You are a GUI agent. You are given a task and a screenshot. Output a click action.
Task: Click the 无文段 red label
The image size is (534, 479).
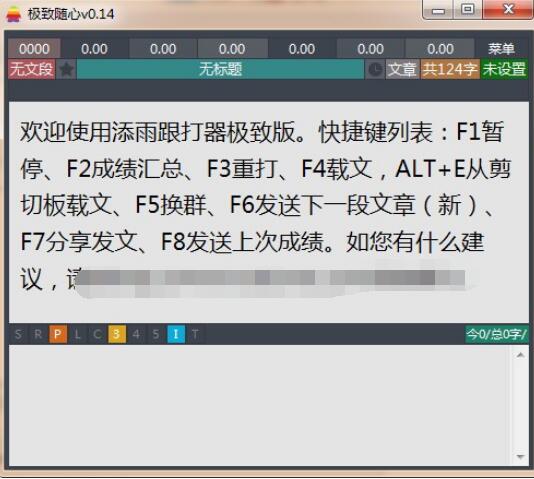click(x=32, y=69)
